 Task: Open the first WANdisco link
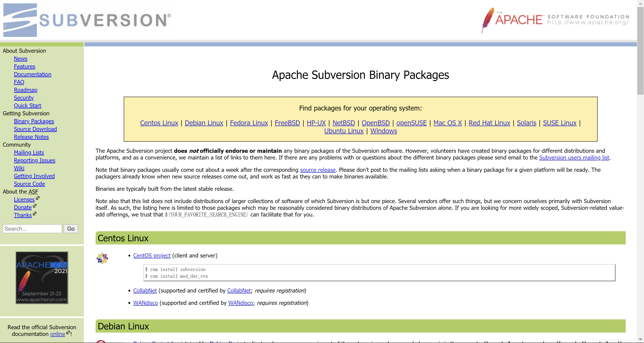[145, 303]
